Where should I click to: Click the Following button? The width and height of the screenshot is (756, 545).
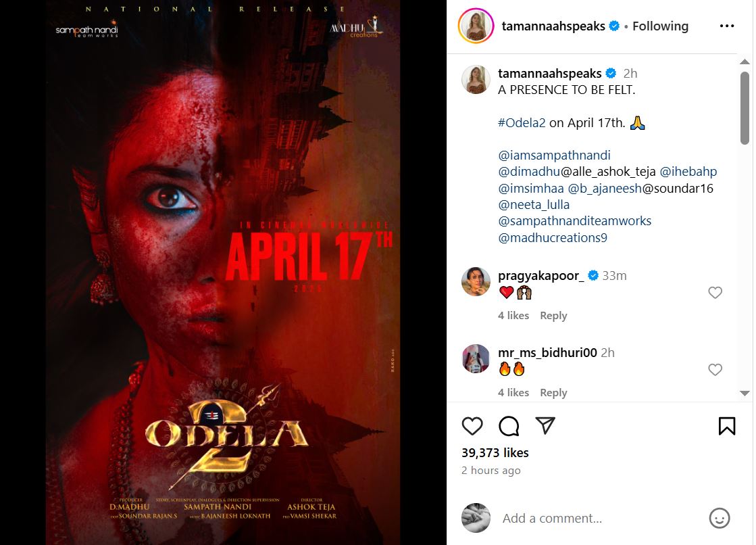(660, 26)
